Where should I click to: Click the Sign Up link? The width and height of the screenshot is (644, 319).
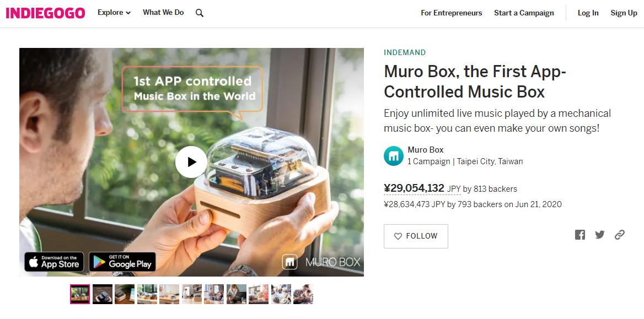pos(624,13)
